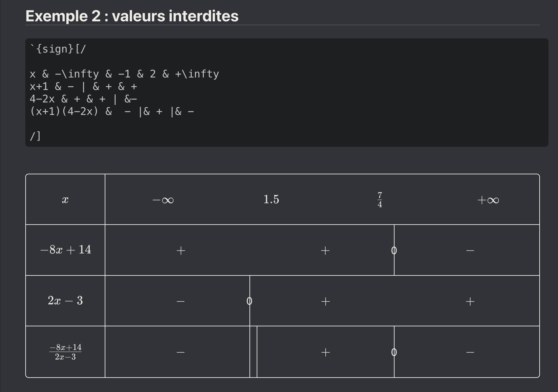The height and width of the screenshot is (392, 558).
Task: Click the code line starting with 'x+1 &'
Action: tap(83, 86)
